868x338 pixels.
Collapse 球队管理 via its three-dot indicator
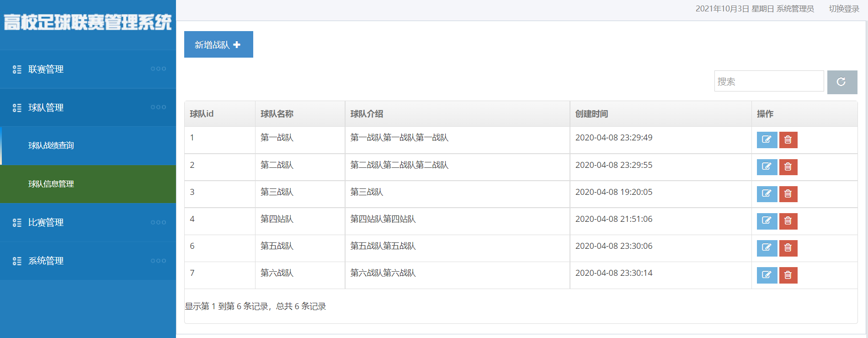pyautogui.click(x=158, y=107)
